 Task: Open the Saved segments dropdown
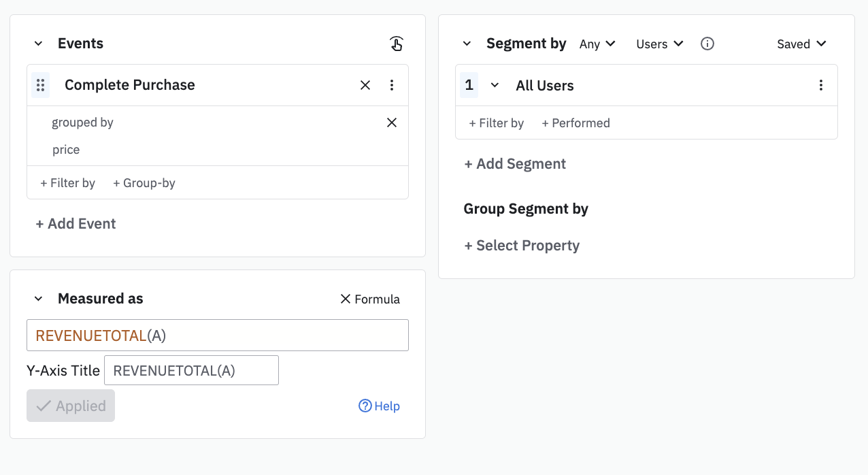[801, 44]
